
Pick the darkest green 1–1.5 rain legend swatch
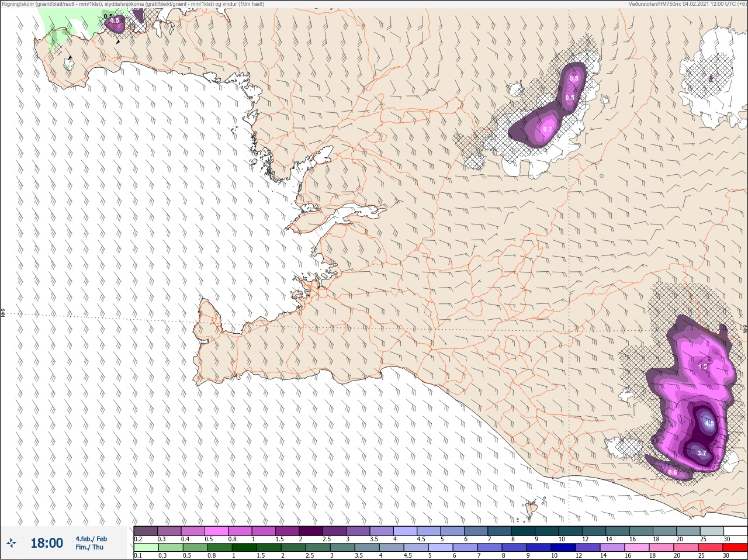pyautogui.click(x=244, y=548)
